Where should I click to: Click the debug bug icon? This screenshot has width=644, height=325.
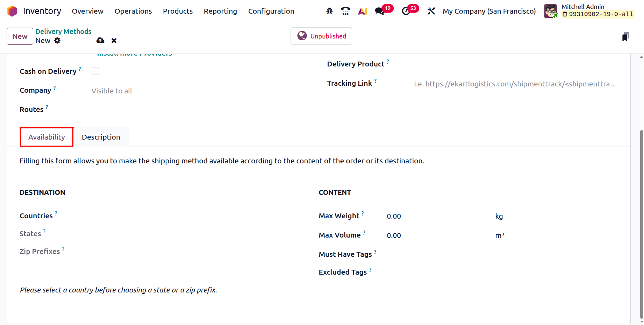(329, 11)
